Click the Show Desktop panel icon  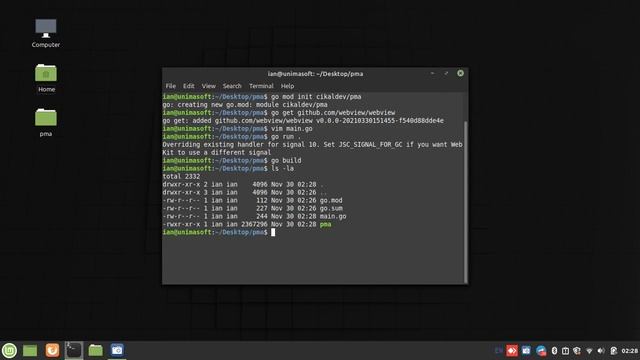point(30,350)
